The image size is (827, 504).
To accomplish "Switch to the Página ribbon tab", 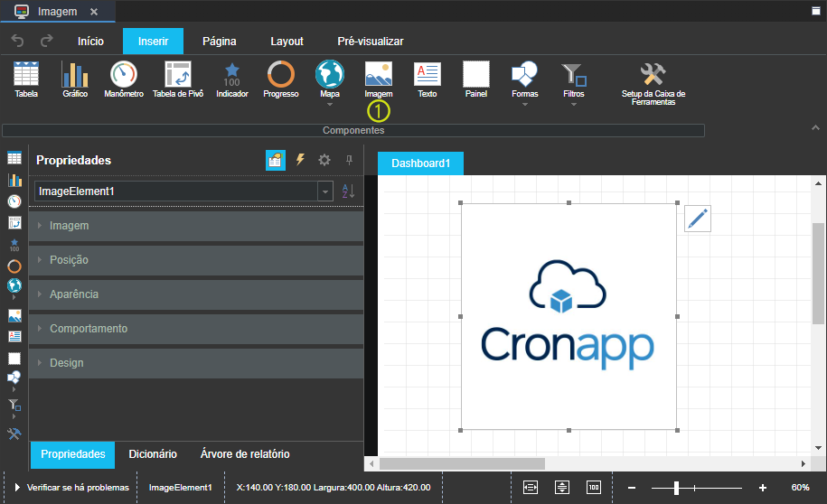I will (220, 42).
